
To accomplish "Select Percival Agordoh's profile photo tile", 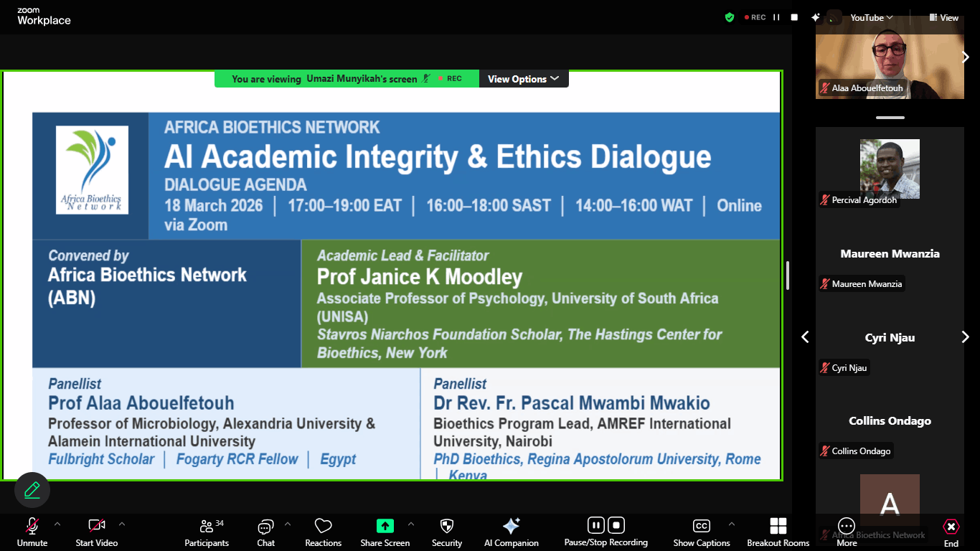I will pos(890,169).
